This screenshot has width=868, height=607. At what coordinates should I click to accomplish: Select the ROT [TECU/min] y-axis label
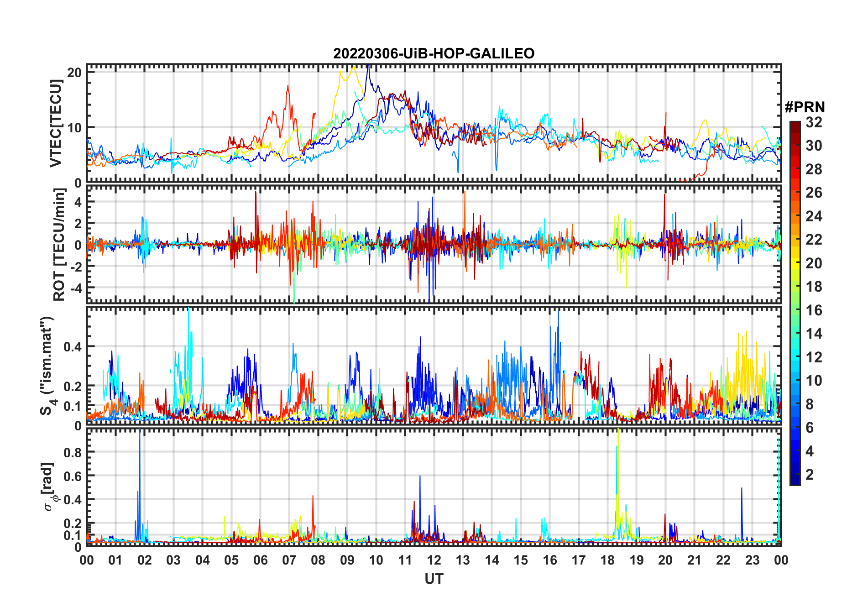tap(59, 245)
